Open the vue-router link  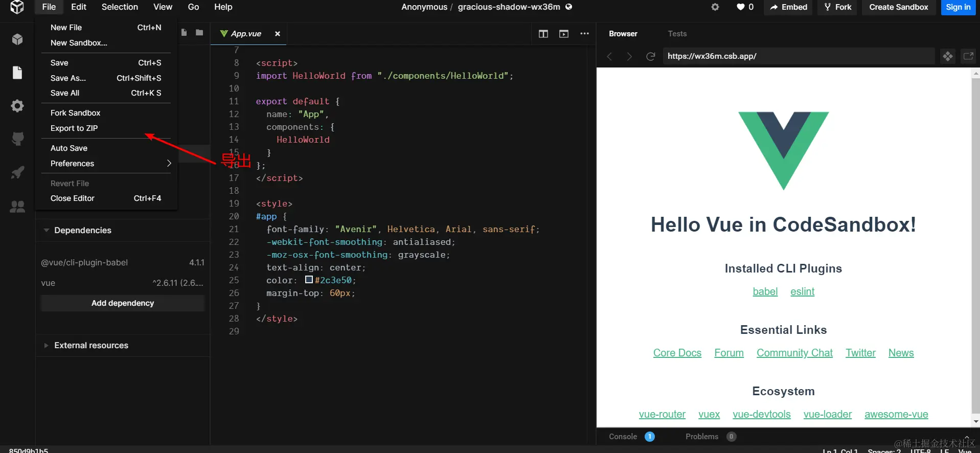662,414
